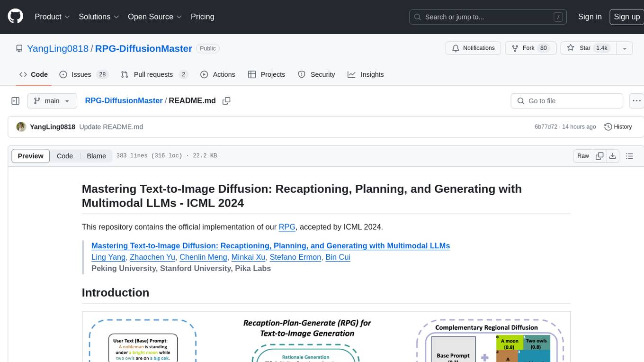Download the raw file
The width and height of the screenshot is (644, 362).
[x=612, y=156]
